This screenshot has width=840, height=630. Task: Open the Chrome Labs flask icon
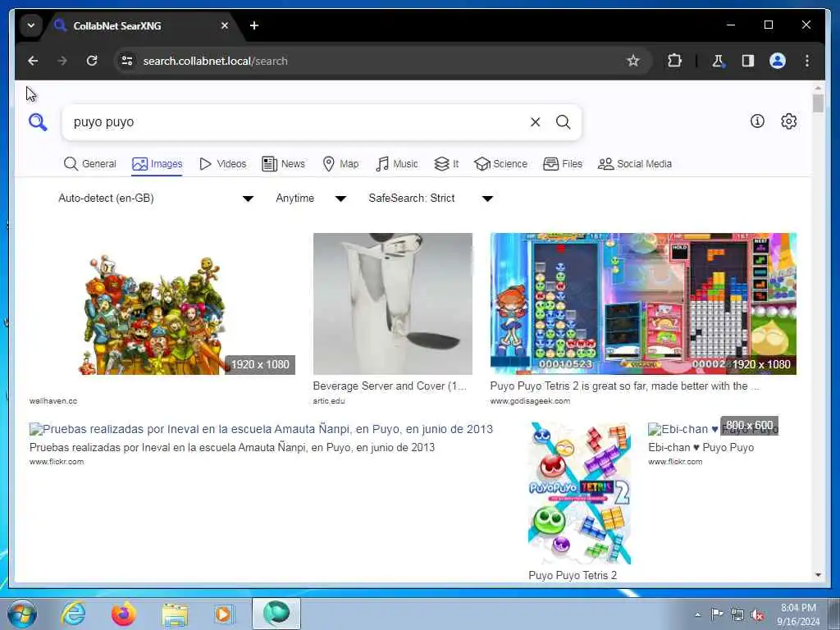click(718, 61)
